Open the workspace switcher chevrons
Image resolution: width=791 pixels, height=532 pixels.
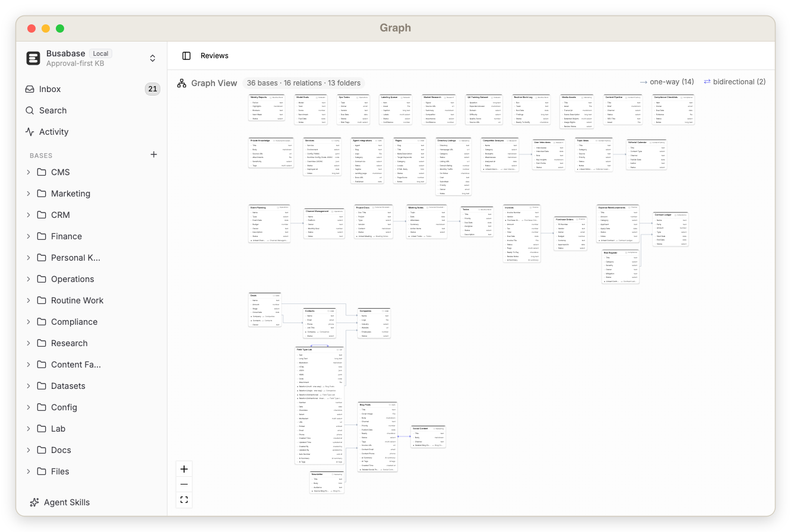click(x=153, y=58)
